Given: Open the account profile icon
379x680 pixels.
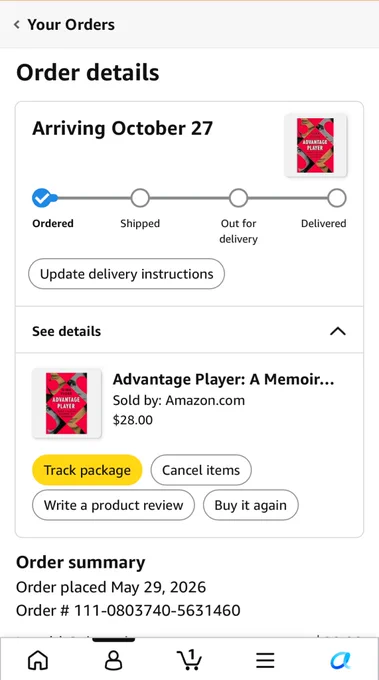Looking at the screenshot, I should [x=114, y=660].
